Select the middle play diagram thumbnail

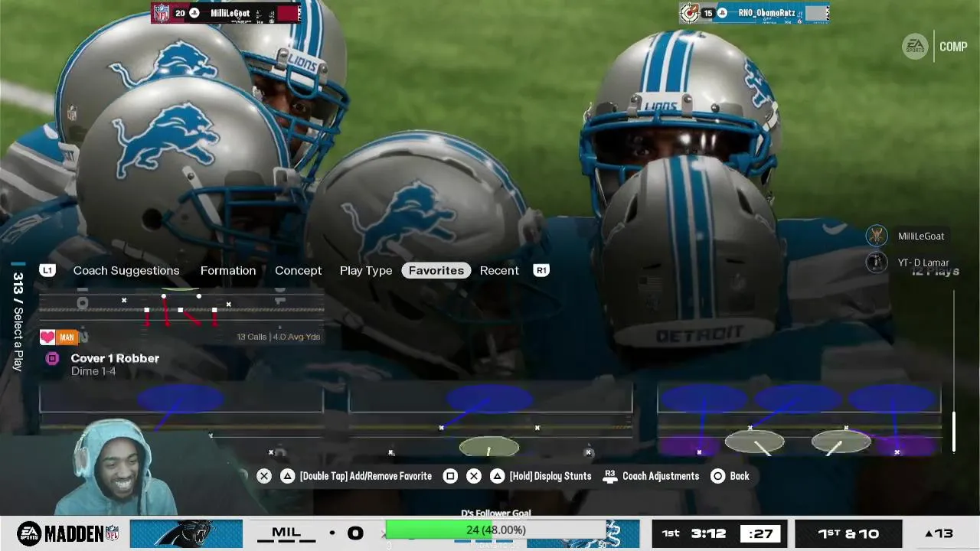(x=491, y=419)
